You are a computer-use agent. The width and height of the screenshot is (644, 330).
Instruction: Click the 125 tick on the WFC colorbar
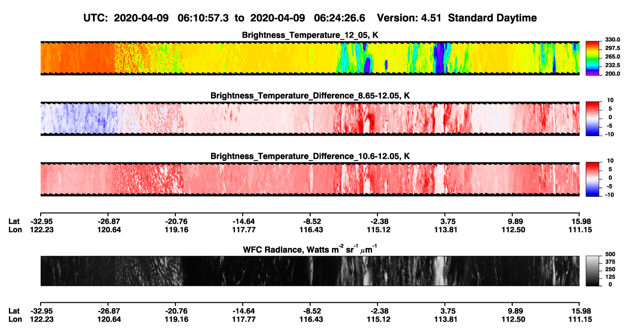(x=611, y=277)
